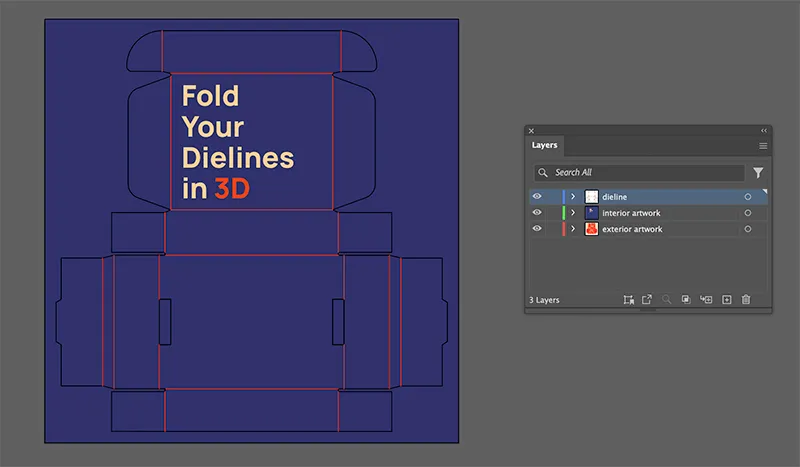Image resolution: width=800 pixels, height=467 pixels.
Task: Click the orange '3D' text on artboard
Action: [x=232, y=189]
